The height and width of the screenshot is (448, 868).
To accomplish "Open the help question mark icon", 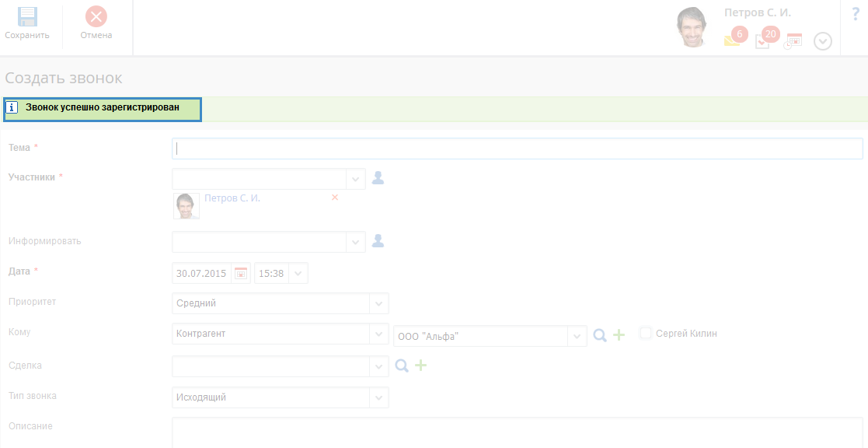I will pos(856,15).
